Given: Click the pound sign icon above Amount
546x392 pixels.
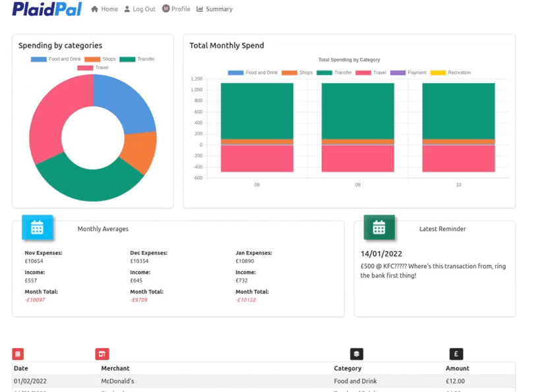Looking at the screenshot, I should click(x=456, y=354).
